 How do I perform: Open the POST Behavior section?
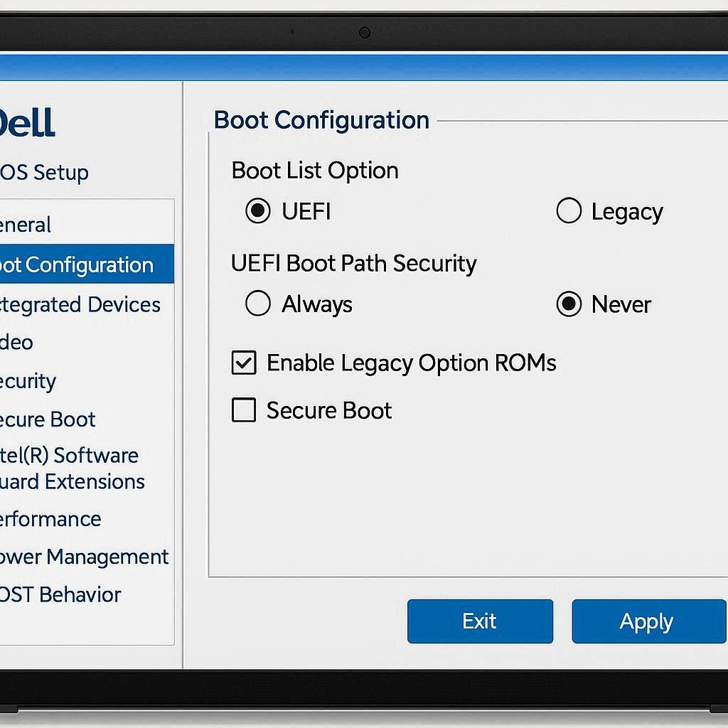click(60, 595)
